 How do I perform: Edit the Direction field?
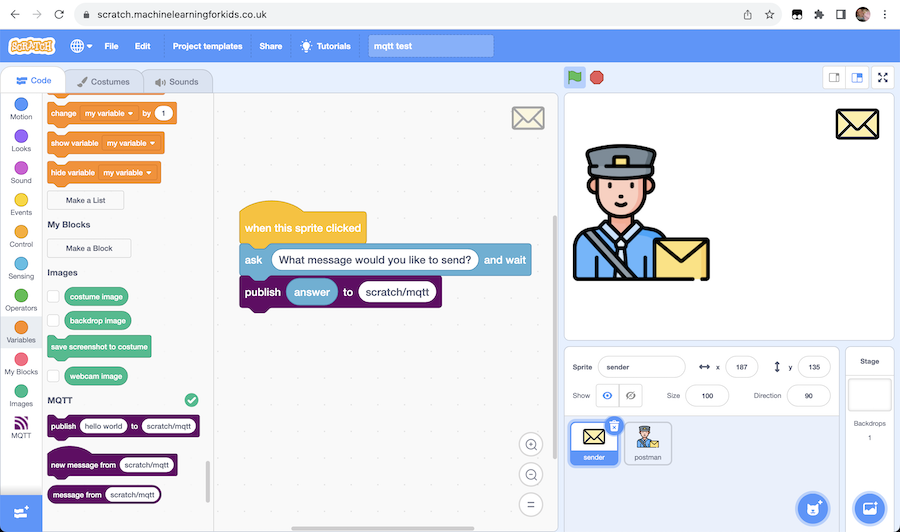[808, 395]
